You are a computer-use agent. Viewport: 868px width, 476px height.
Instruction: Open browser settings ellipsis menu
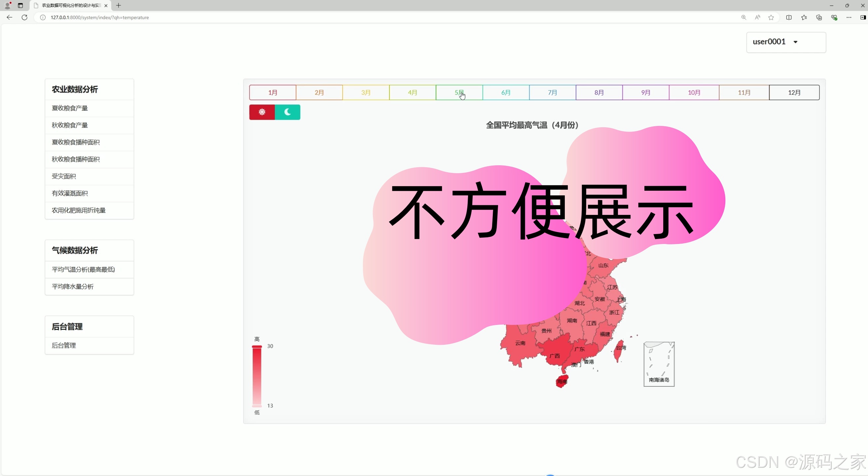click(x=849, y=17)
